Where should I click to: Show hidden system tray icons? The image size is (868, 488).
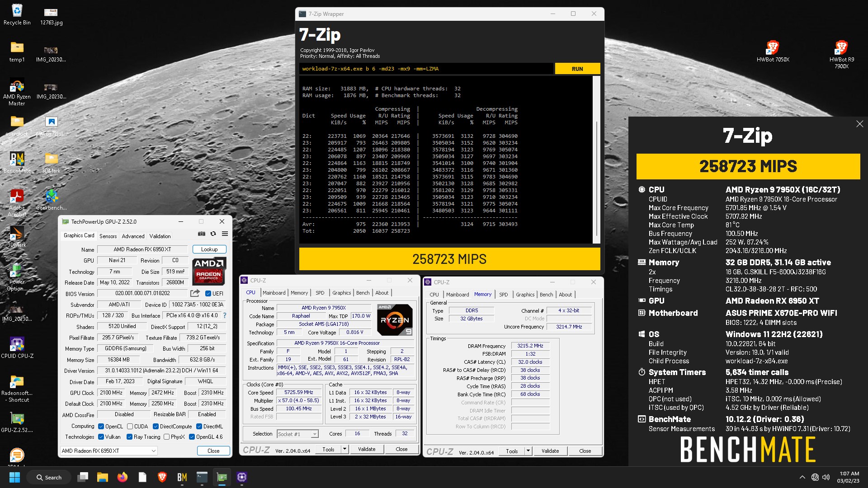tap(802, 477)
